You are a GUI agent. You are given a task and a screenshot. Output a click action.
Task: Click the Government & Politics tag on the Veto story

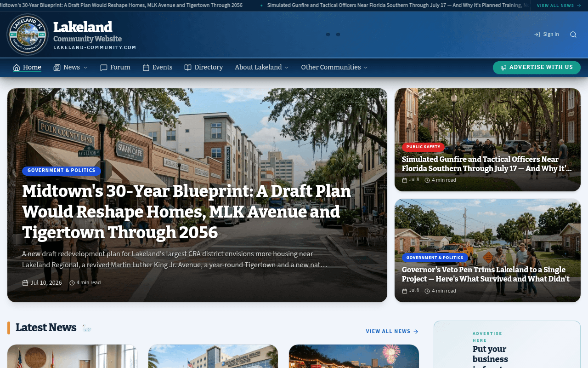tap(435, 258)
